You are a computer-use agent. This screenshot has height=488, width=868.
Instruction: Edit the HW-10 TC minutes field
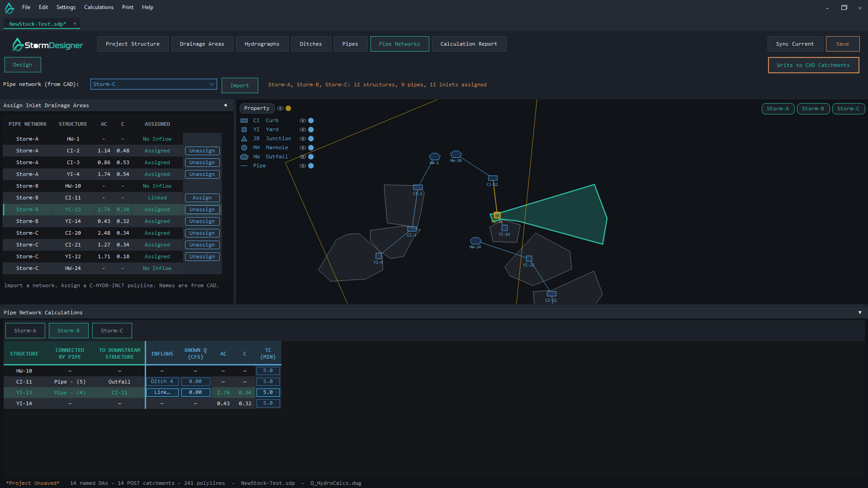pyautogui.click(x=268, y=371)
